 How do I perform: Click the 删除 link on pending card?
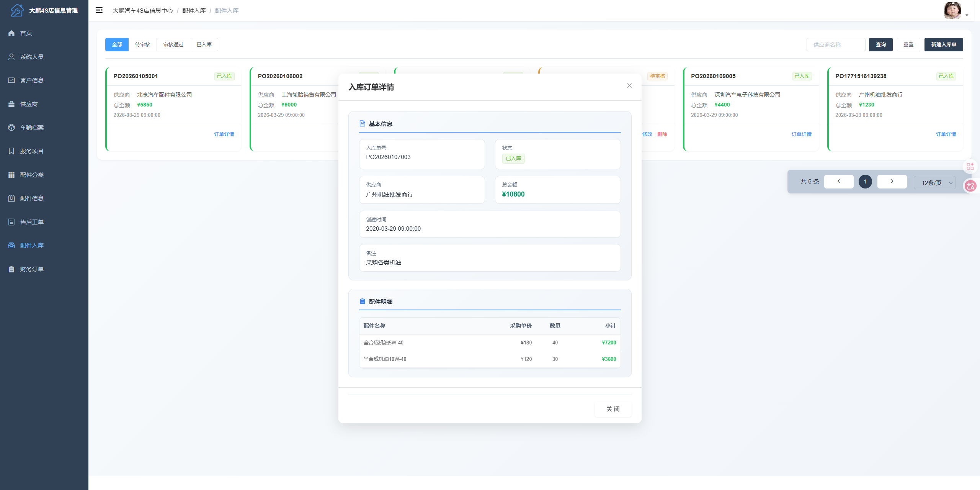coord(662,134)
